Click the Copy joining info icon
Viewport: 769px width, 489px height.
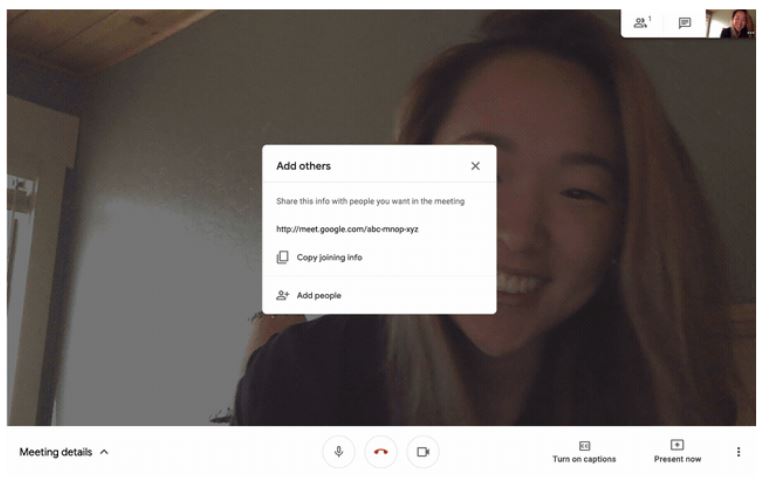pos(282,257)
